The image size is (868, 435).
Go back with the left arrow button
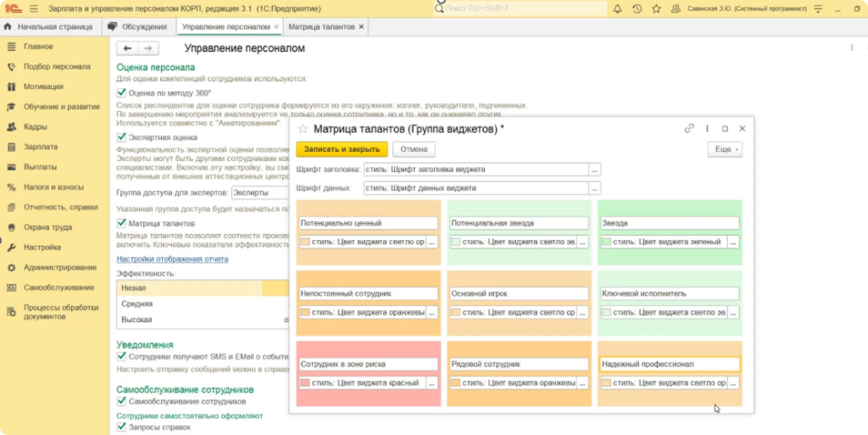(x=130, y=49)
